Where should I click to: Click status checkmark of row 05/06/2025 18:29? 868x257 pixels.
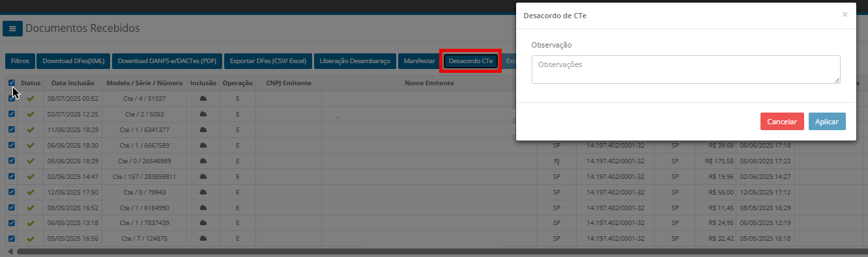click(x=30, y=161)
